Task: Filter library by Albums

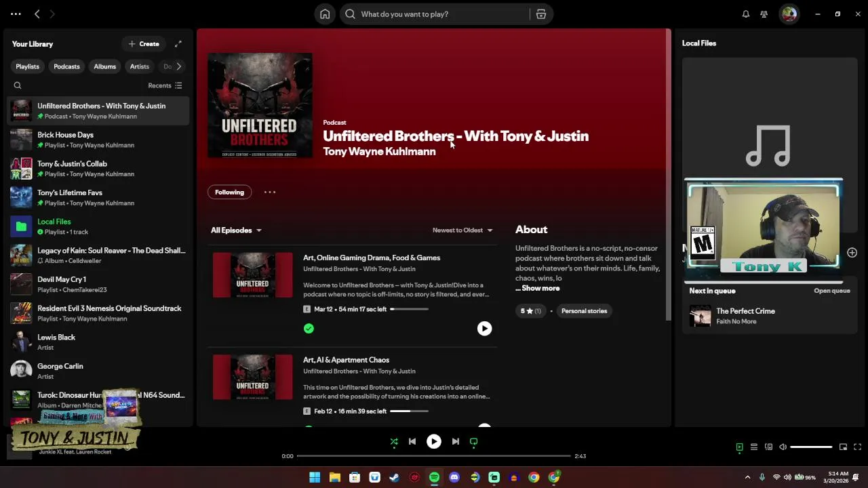Action: pyautogui.click(x=104, y=66)
